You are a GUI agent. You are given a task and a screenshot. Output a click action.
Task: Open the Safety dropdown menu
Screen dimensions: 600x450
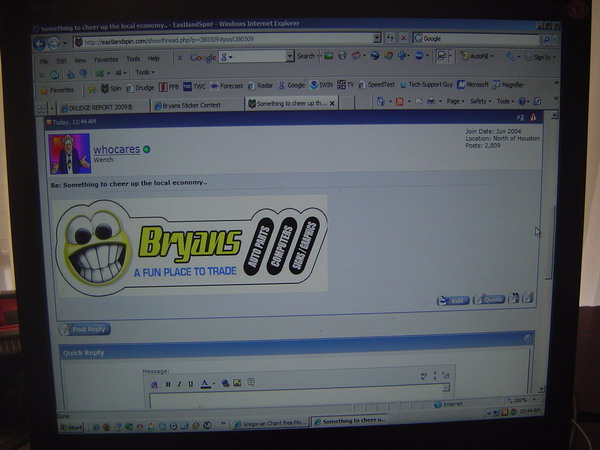click(480, 101)
